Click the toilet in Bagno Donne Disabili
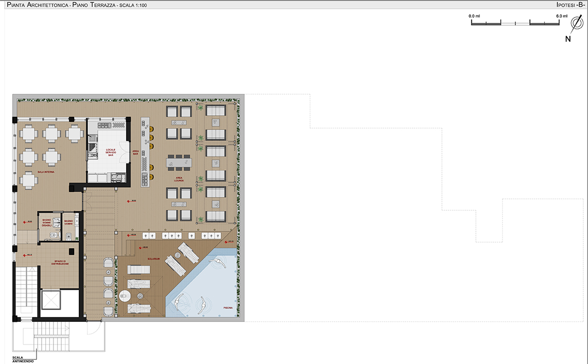This screenshot has width=588, height=364. (52, 235)
